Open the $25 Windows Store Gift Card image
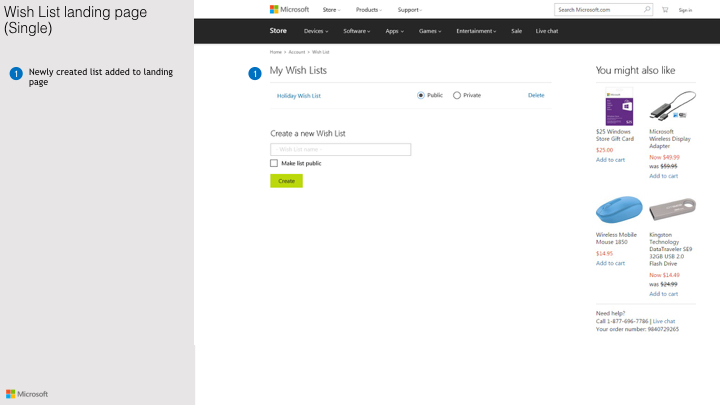Image resolution: width=720 pixels, height=405 pixels. click(619, 107)
